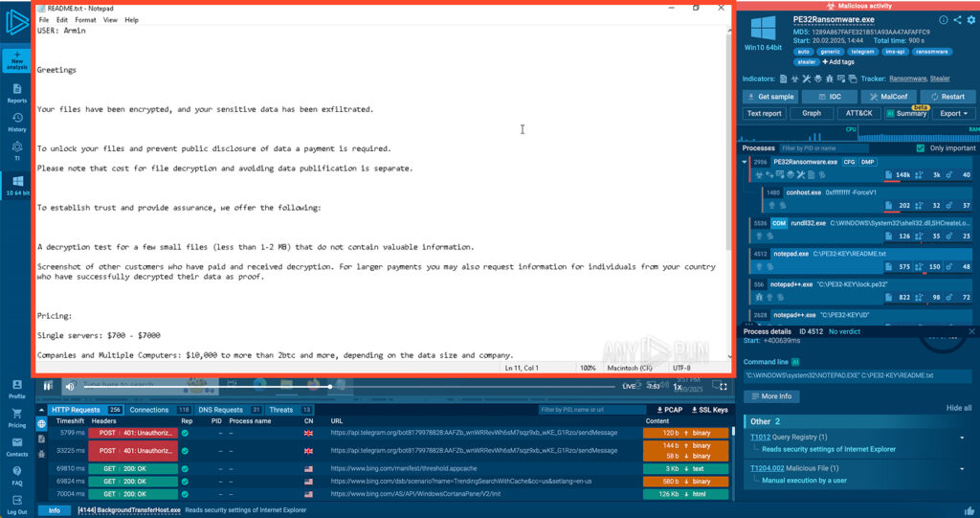The width and height of the screenshot is (980, 518).
Task: Click the info icon beside task title
Action: pyautogui.click(x=943, y=20)
